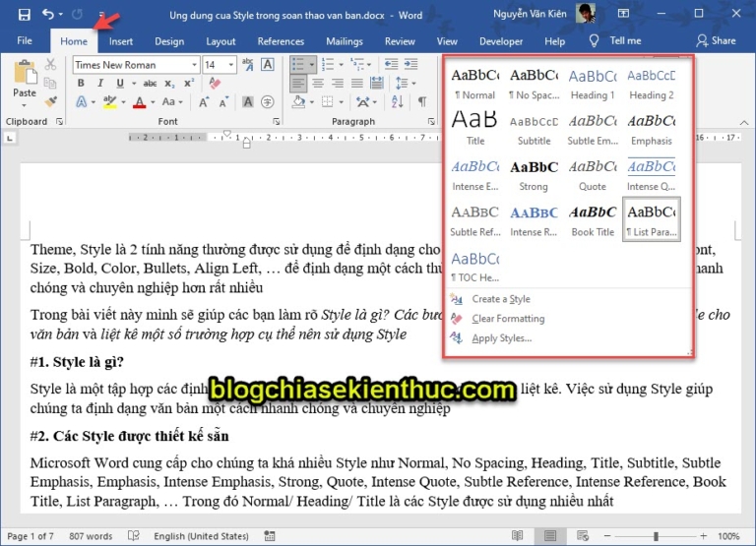This screenshot has width=756, height=546.
Task: Switch to the Review tab
Action: click(400, 41)
